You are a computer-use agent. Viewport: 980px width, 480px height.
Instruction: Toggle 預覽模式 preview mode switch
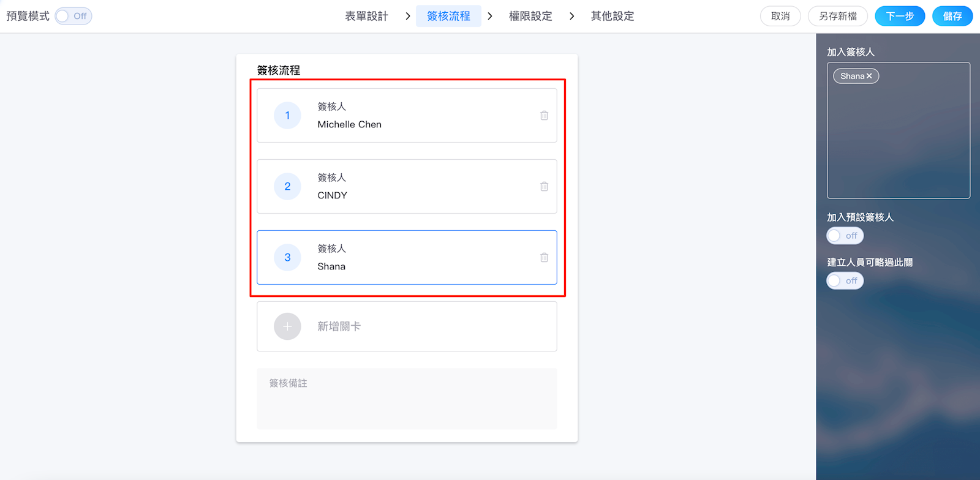coord(73,16)
